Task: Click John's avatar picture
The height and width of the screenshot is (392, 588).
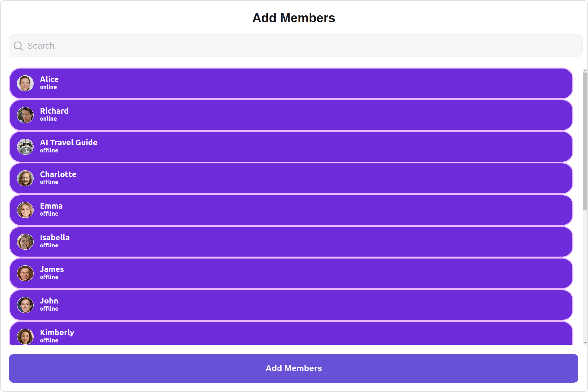Action: click(x=25, y=305)
